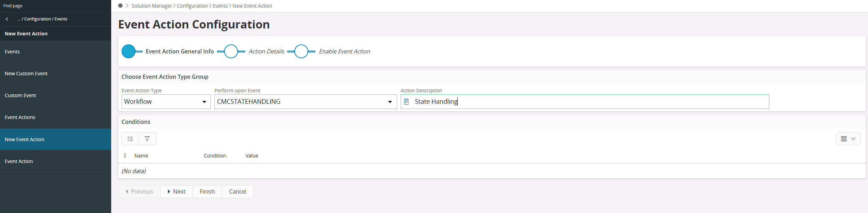Open the three-dot column menu by Name
This screenshot has width=868, height=213.
coord(125,156)
